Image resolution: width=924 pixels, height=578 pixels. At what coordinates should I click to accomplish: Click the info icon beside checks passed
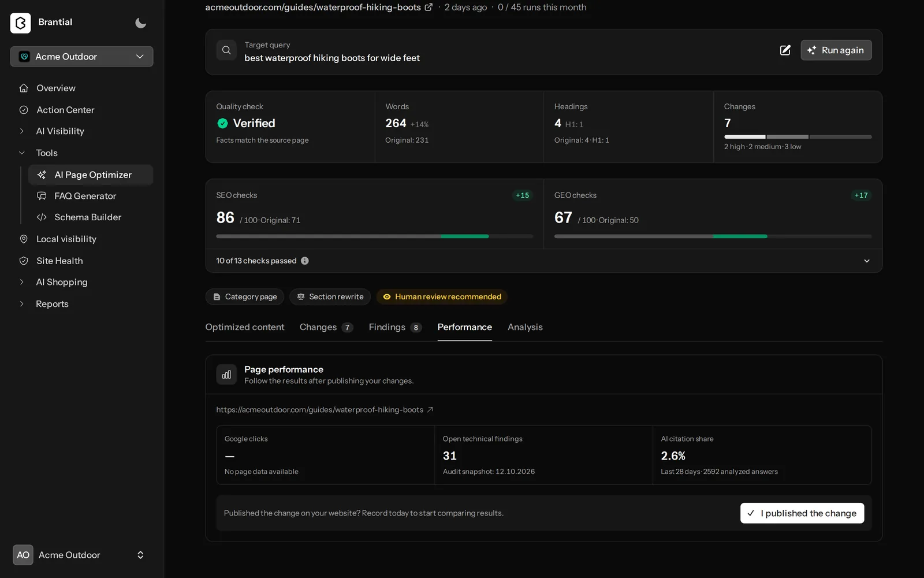point(305,261)
